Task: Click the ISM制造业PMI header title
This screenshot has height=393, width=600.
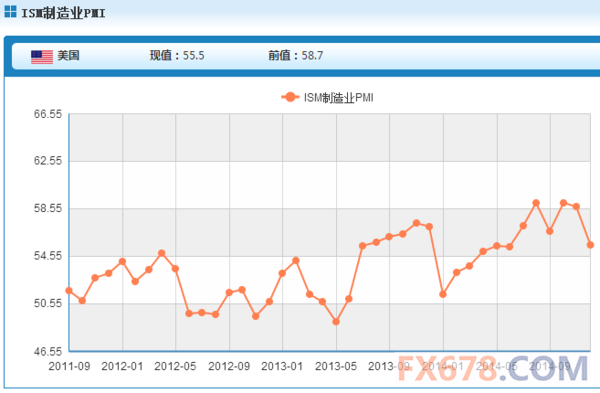Action: pyautogui.click(x=63, y=13)
